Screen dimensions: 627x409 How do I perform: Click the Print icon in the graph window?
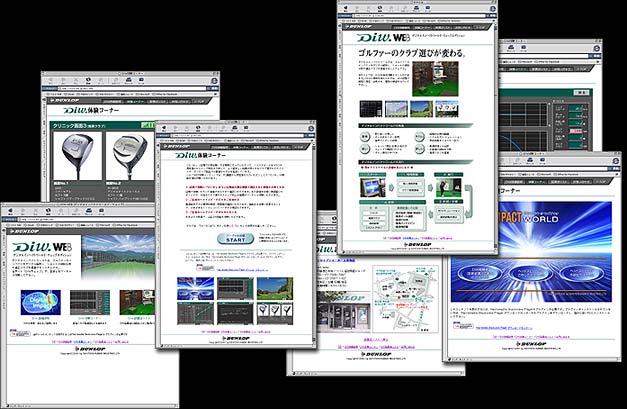511,48
